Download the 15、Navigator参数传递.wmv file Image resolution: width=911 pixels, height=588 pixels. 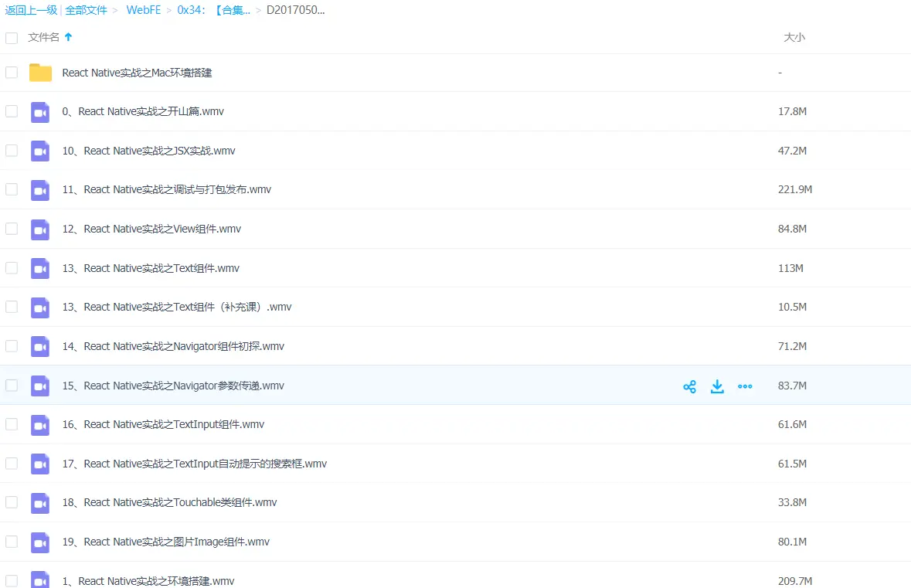click(718, 386)
